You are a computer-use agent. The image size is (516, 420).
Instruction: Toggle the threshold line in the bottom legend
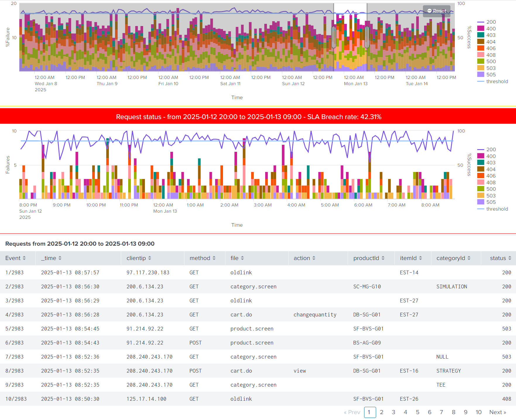click(497, 209)
